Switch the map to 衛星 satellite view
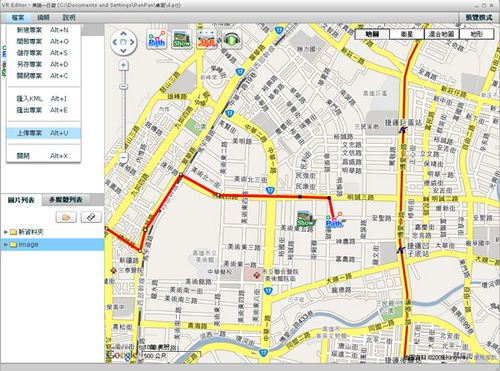Viewport: 500px width, 371px height. [x=407, y=34]
